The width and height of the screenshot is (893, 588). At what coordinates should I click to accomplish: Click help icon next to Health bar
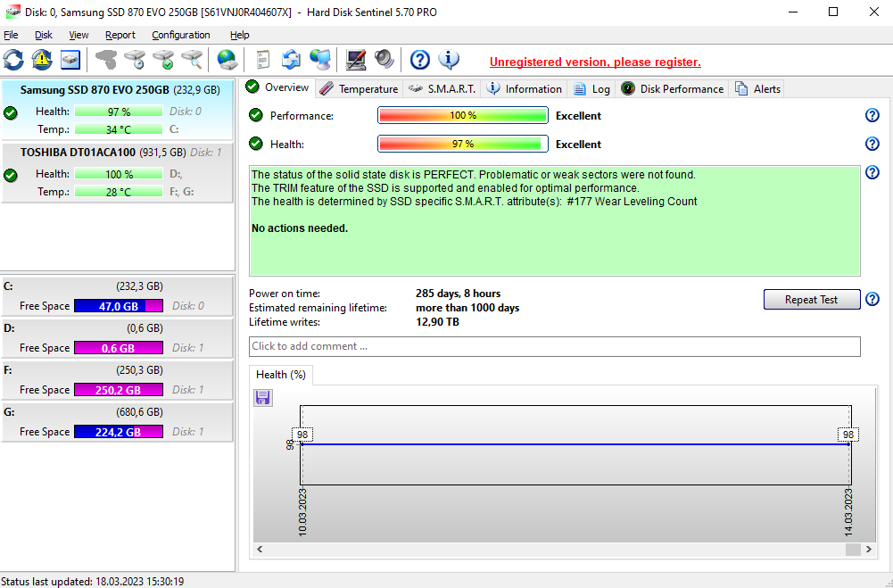(x=872, y=144)
